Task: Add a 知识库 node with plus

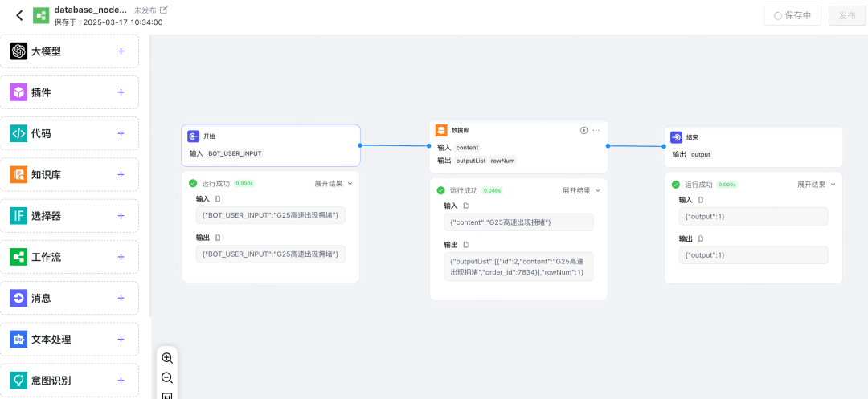Action: pos(121,175)
